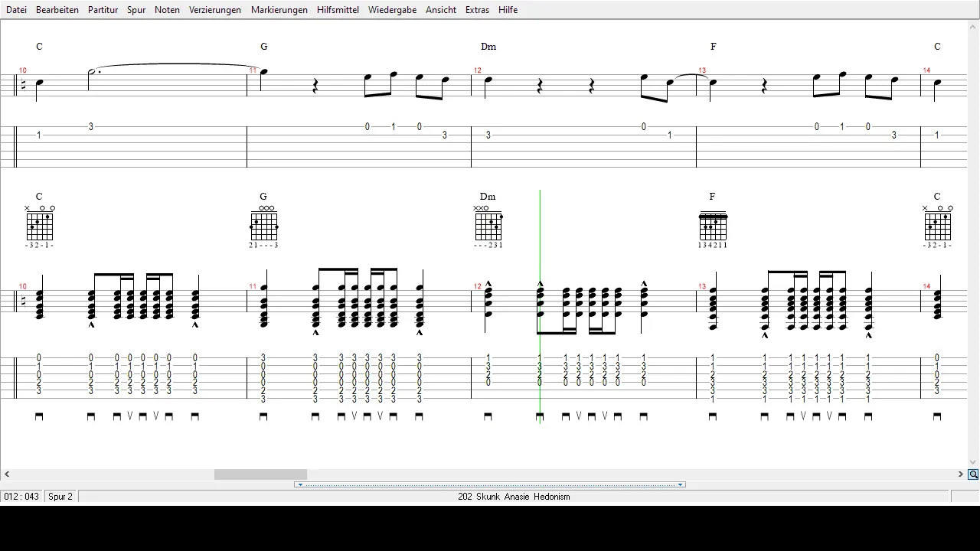Click the '202 Skunk Anasie Hedonism' title
This screenshot has width=980, height=551.
pos(514,497)
